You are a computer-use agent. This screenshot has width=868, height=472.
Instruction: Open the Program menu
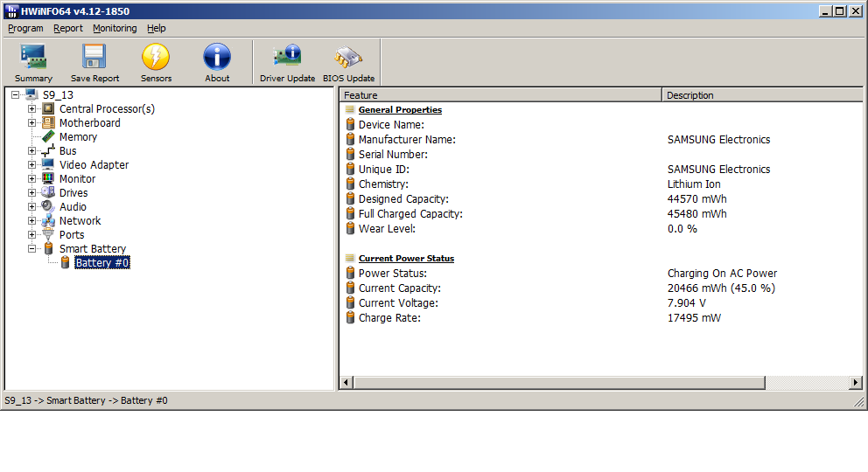point(25,28)
